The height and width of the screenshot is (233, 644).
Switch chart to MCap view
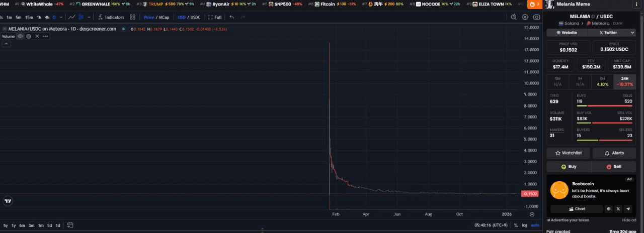click(x=165, y=17)
